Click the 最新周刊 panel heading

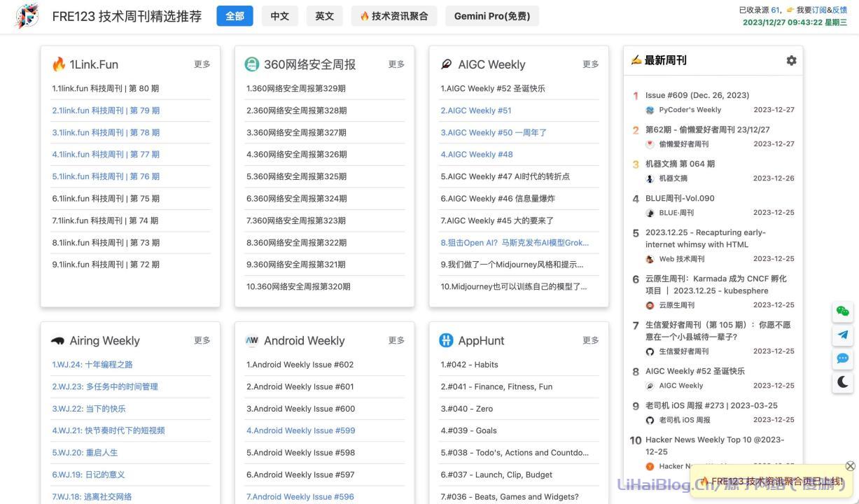click(x=666, y=61)
